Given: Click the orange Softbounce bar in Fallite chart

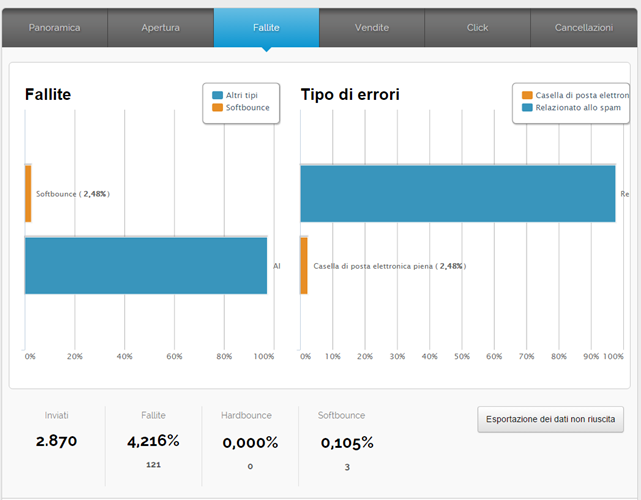Looking at the screenshot, I should point(28,194).
